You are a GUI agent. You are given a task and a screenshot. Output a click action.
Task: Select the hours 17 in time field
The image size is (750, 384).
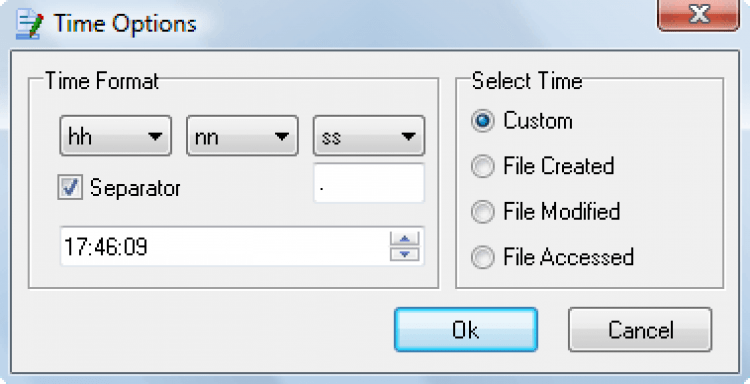pos(73,247)
